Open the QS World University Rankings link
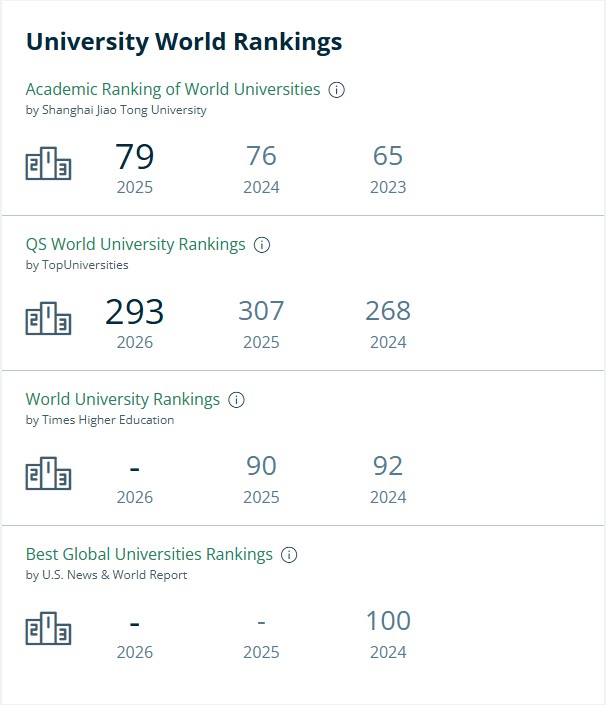 tap(135, 245)
